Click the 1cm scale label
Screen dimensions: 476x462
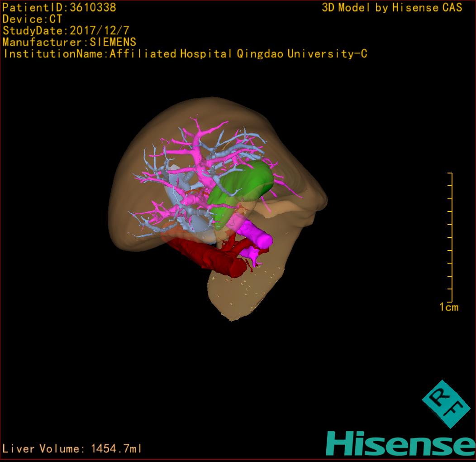click(449, 308)
